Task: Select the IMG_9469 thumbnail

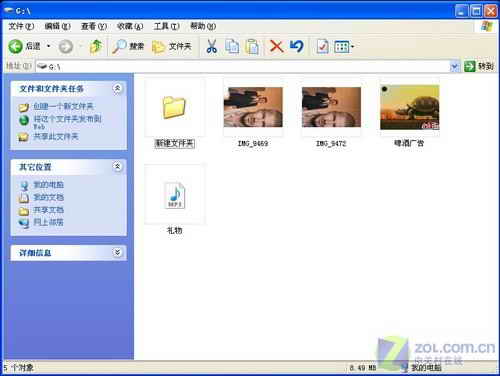Action: click(253, 107)
